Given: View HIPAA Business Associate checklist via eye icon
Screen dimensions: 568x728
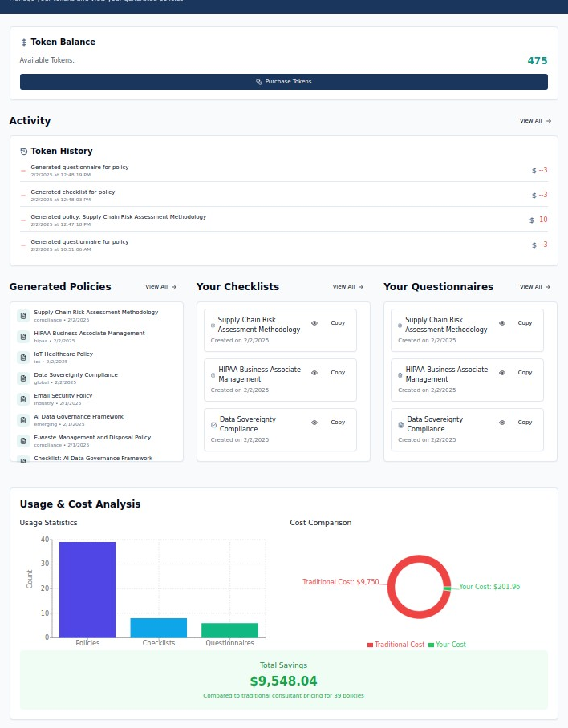Looking at the screenshot, I should coord(314,373).
